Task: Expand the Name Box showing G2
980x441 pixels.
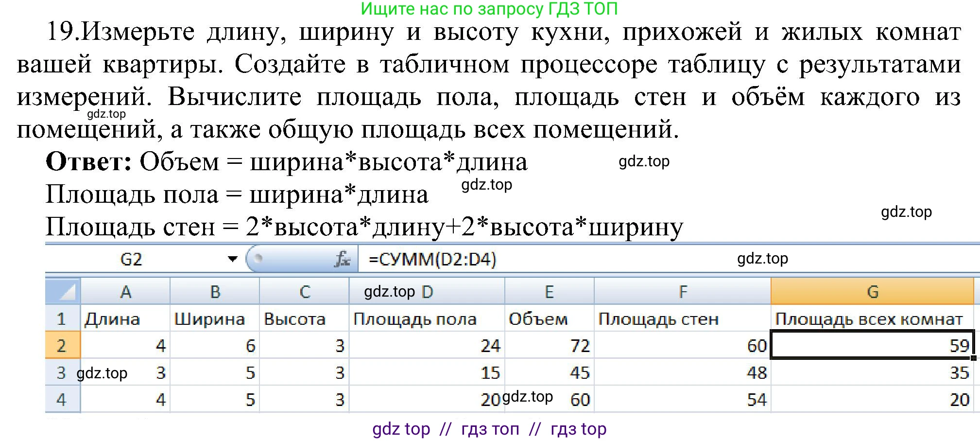Action: pyautogui.click(x=131, y=259)
